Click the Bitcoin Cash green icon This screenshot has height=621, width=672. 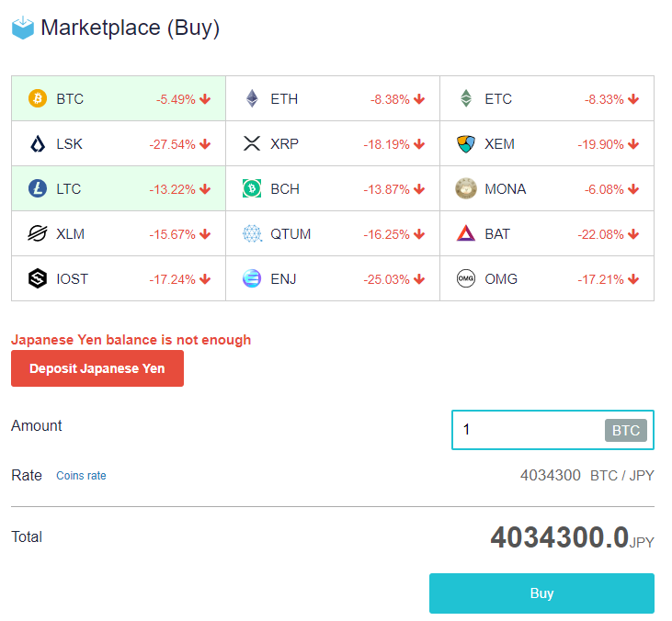252,188
